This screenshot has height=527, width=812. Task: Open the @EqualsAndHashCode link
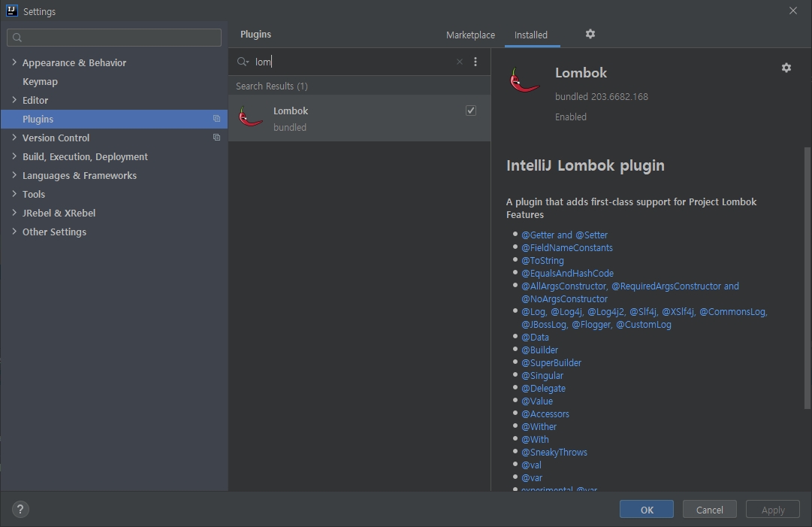coord(568,273)
